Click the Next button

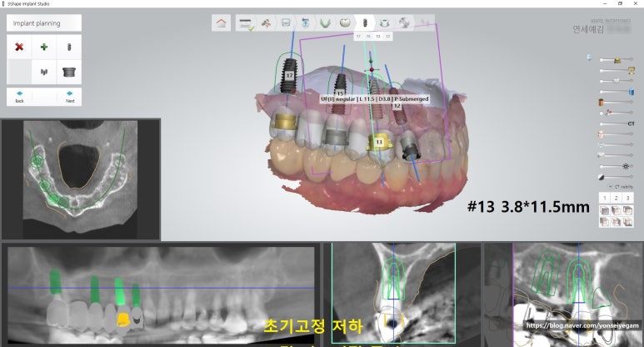(69, 96)
